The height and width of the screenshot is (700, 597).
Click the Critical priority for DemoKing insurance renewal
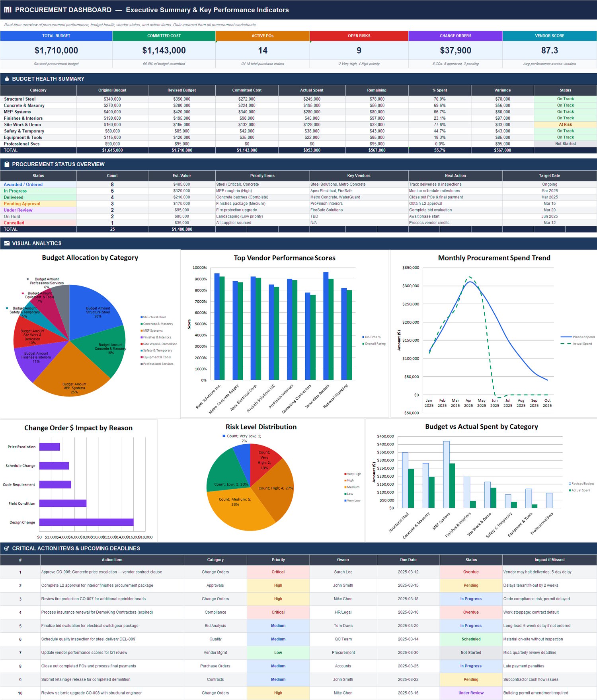tap(278, 612)
